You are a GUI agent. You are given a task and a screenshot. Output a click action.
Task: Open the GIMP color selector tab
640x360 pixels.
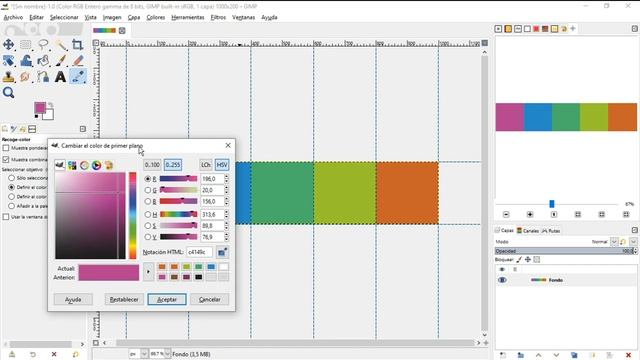point(60,165)
